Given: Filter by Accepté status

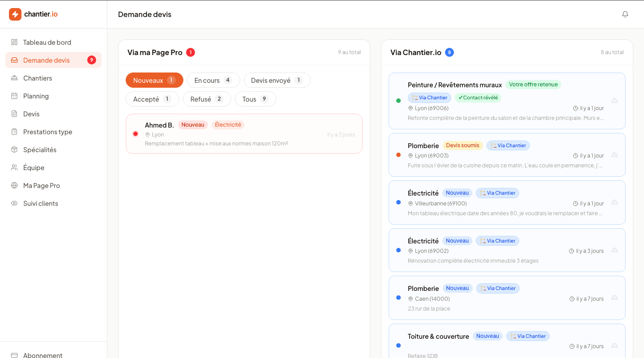Looking at the screenshot, I should click(153, 99).
